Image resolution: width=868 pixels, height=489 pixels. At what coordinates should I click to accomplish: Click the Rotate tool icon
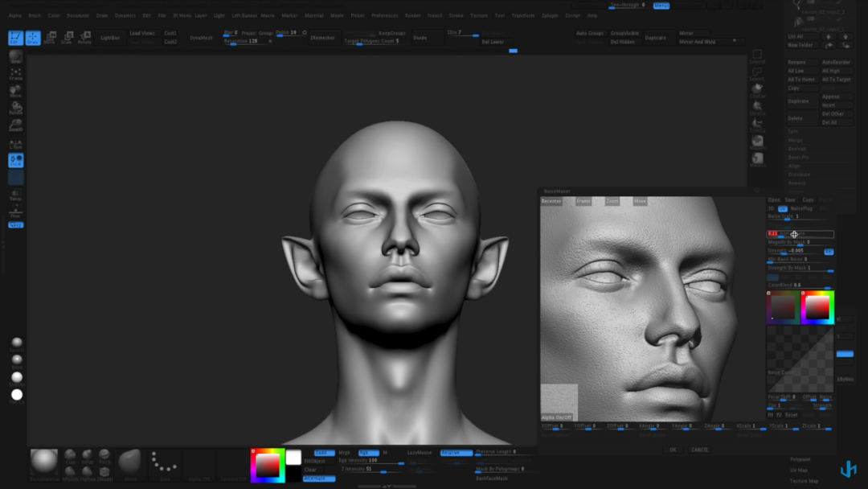84,37
